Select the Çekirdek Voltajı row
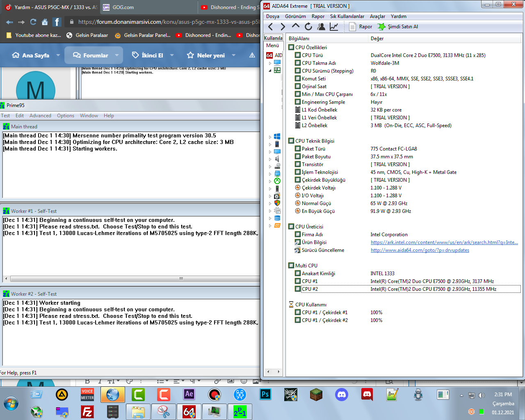Screen dimensions: 525x420 [404, 188]
